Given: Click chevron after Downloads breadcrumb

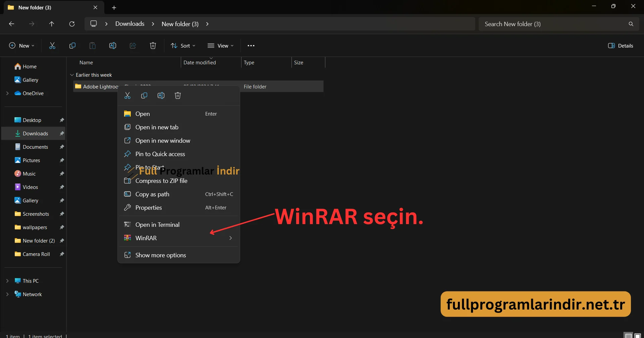Looking at the screenshot, I should (153, 24).
